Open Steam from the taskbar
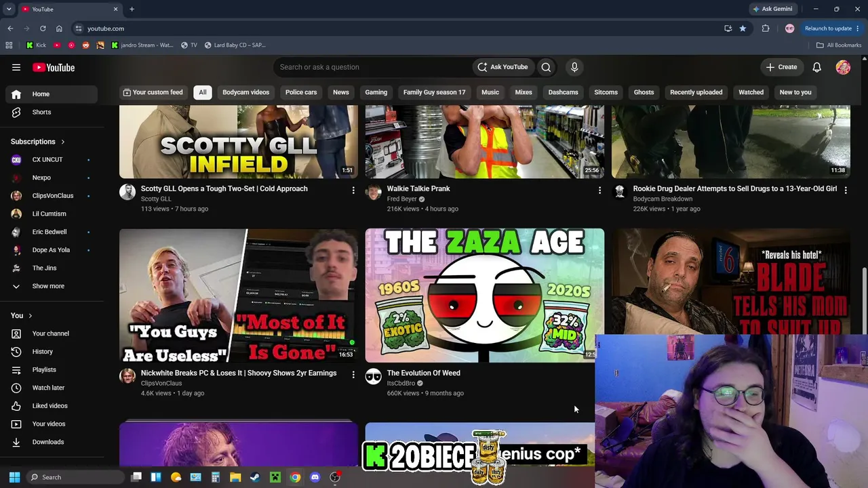Image resolution: width=868 pixels, height=488 pixels. tap(255, 477)
